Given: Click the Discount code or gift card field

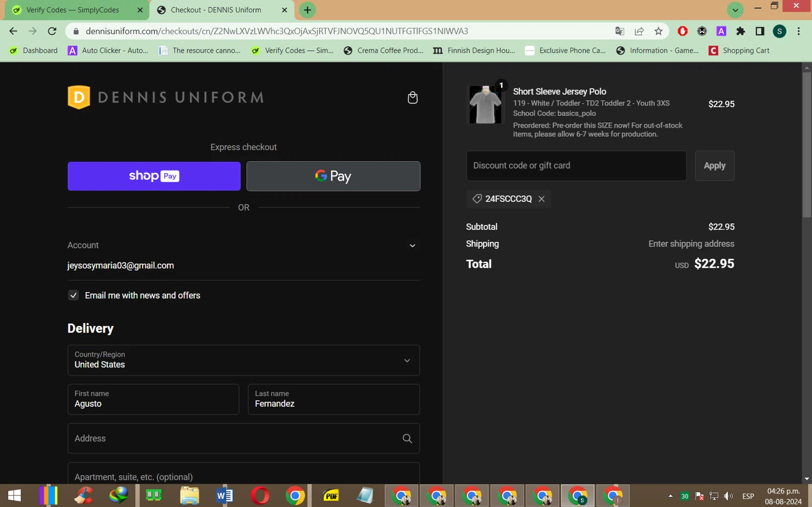Looking at the screenshot, I should click(577, 166).
